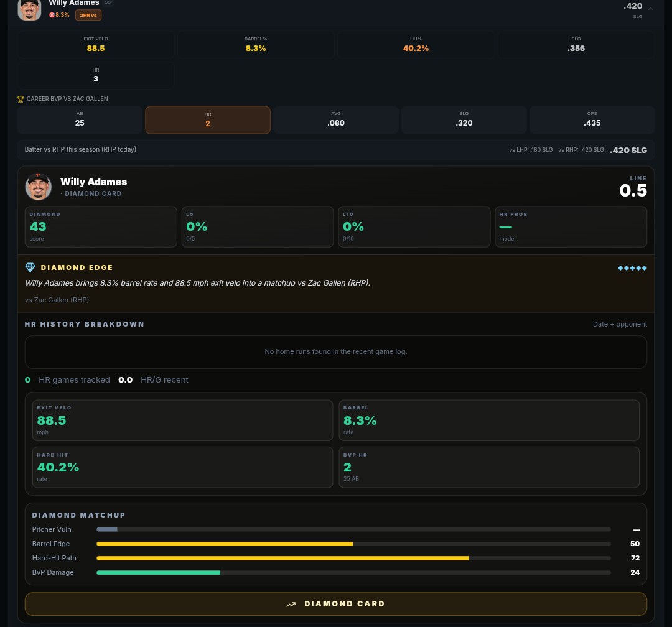Click the Hard-Hit Path progress bar
This screenshot has height=627, width=672.
click(353, 559)
